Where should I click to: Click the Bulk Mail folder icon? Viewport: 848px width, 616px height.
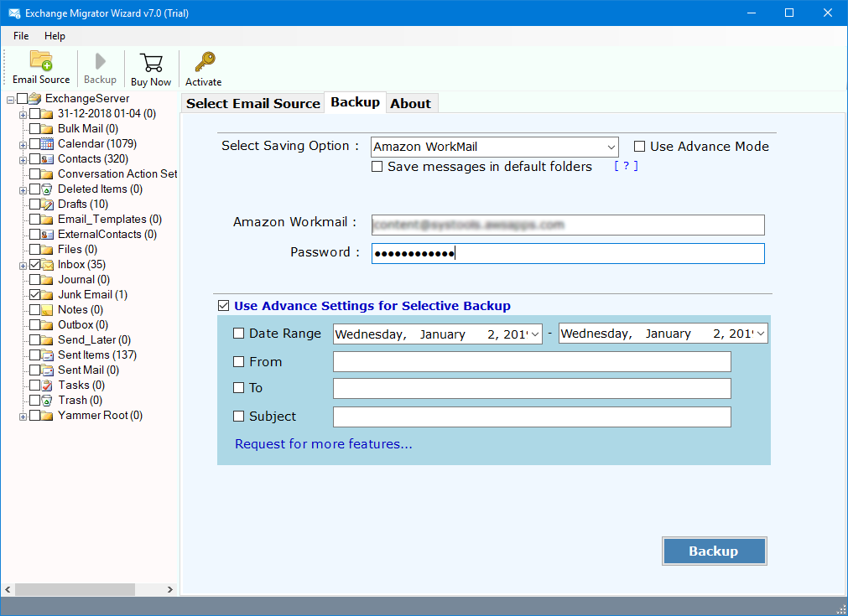(x=47, y=128)
